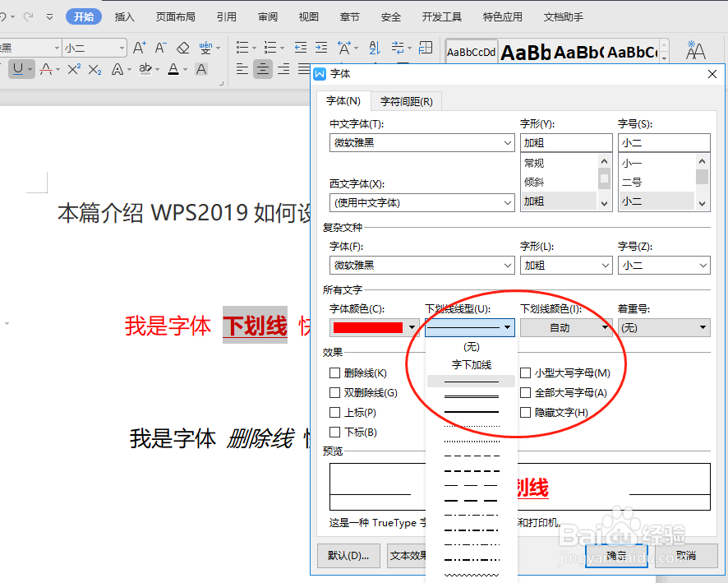Select 字下加线 underline option
The height and width of the screenshot is (583, 728).
[472, 365]
